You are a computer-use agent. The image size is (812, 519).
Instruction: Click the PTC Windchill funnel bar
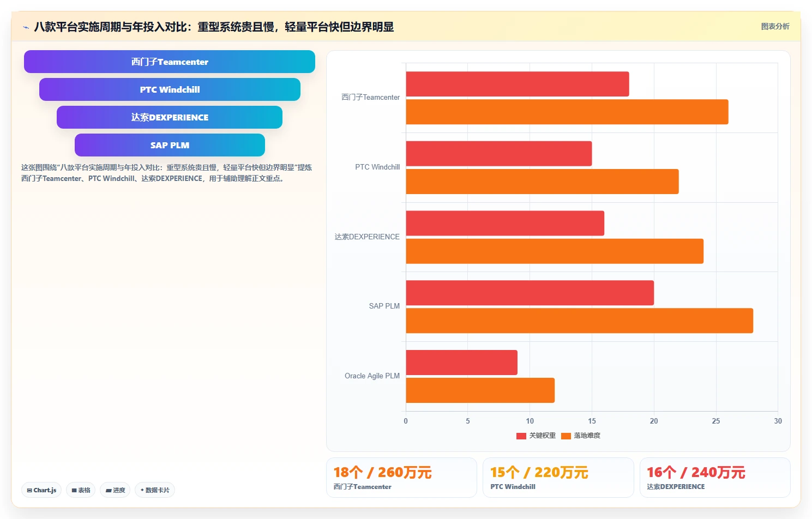[x=170, y=89]
